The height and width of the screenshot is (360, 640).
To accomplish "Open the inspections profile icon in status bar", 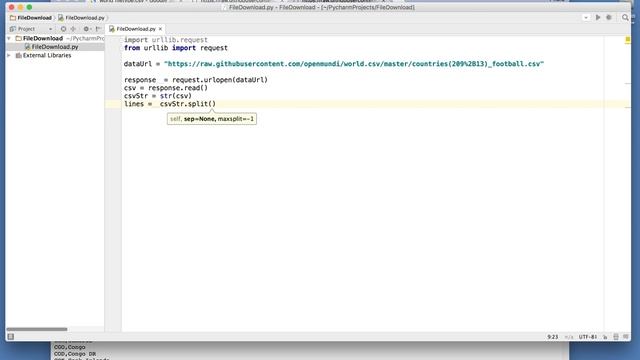I will [x=616, y=337].
